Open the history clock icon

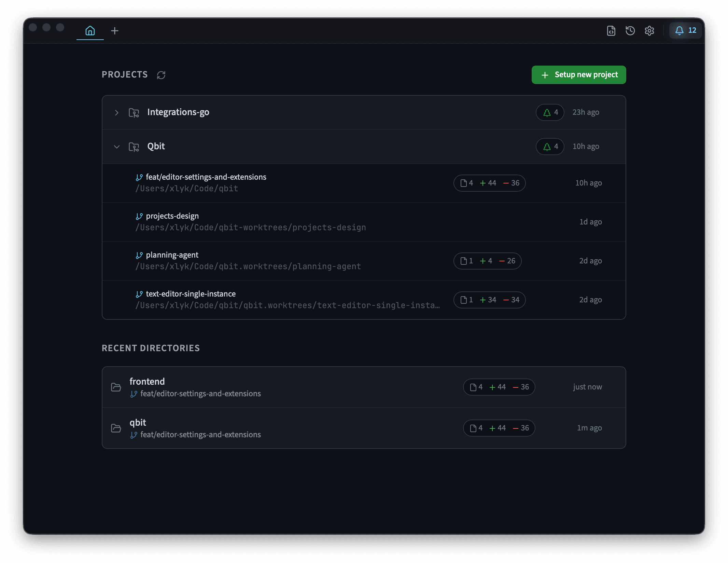[x=630, y=31]
